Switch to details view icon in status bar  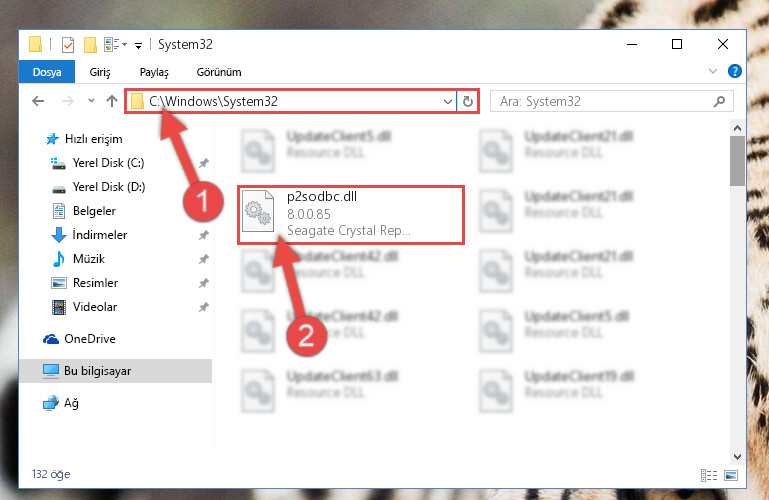[x=709, y=475]
